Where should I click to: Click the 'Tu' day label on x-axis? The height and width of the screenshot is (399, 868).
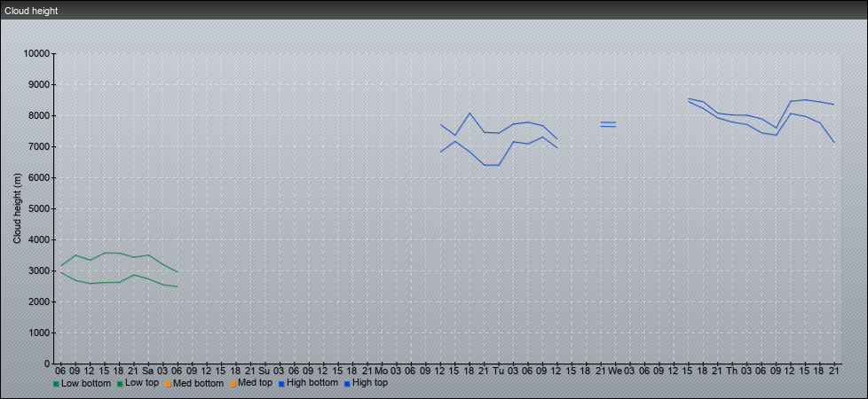point(498,371)
